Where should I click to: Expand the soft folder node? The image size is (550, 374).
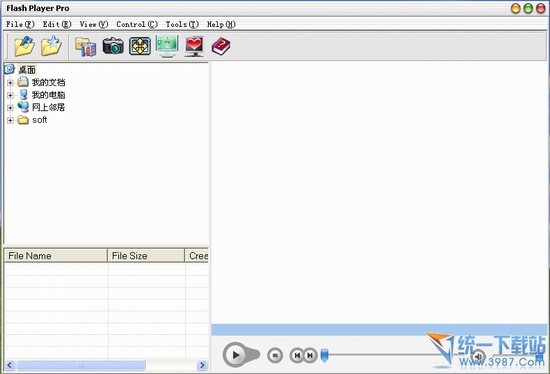[10, 120]
